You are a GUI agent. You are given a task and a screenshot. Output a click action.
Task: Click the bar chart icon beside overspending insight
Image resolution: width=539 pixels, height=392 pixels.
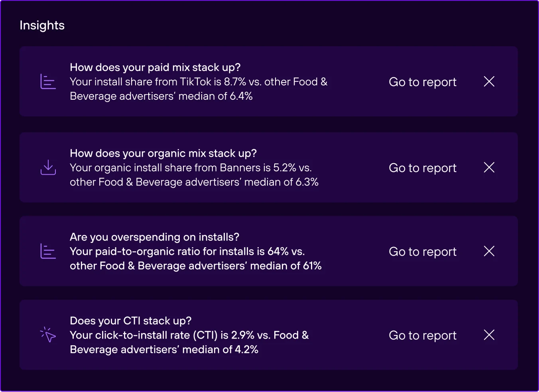click(48, 251)
